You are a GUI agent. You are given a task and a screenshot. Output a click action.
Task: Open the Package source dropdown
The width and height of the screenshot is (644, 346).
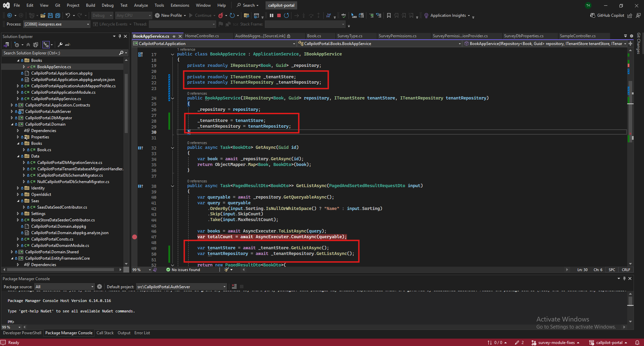64,287
